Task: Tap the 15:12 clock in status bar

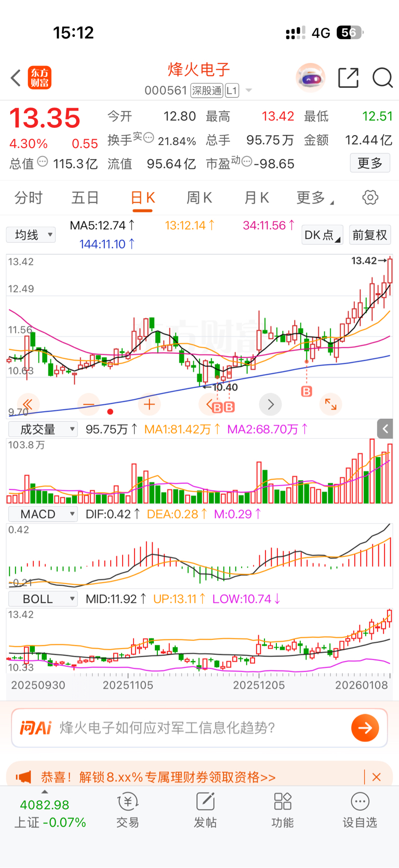Action: (73, 33)
